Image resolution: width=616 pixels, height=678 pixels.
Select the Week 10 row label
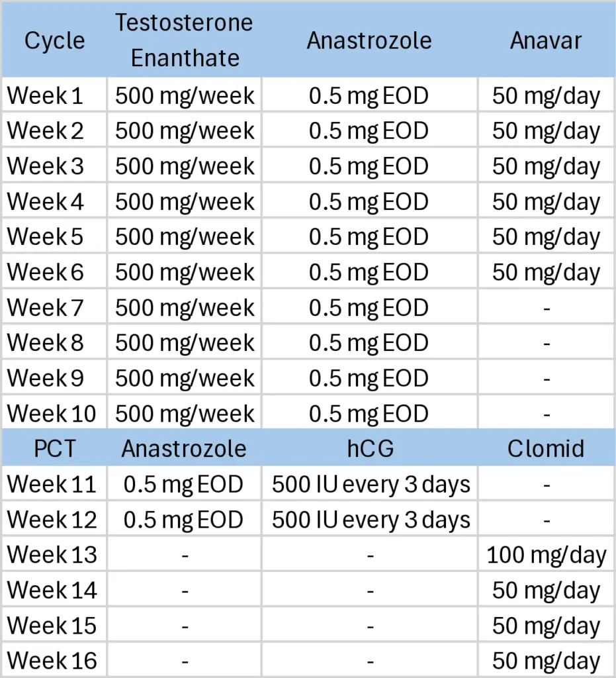(54, 413)
